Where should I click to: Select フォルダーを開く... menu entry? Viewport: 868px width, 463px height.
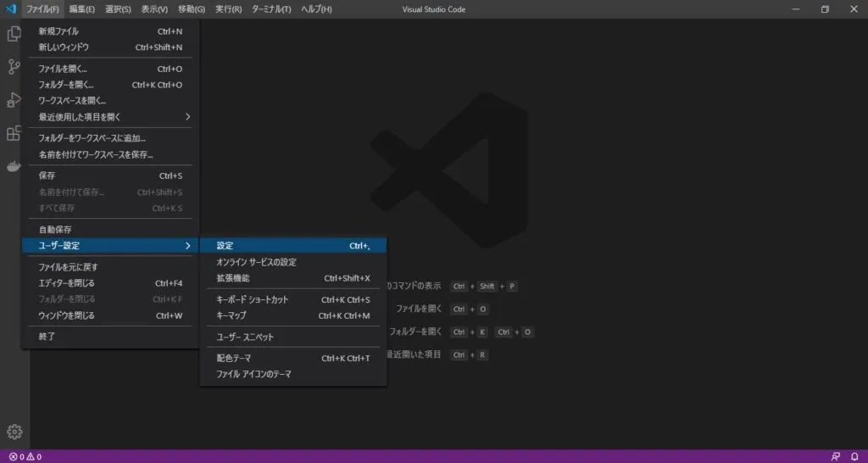110,86
